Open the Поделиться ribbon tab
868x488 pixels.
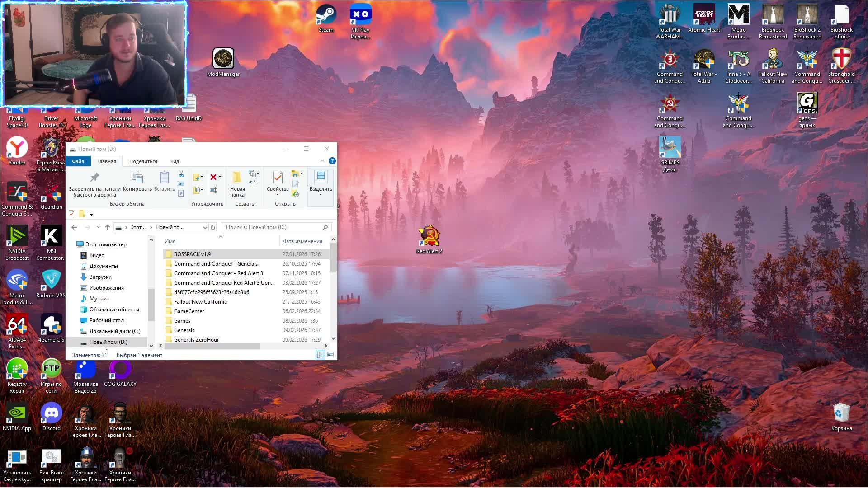coord(143,161)
